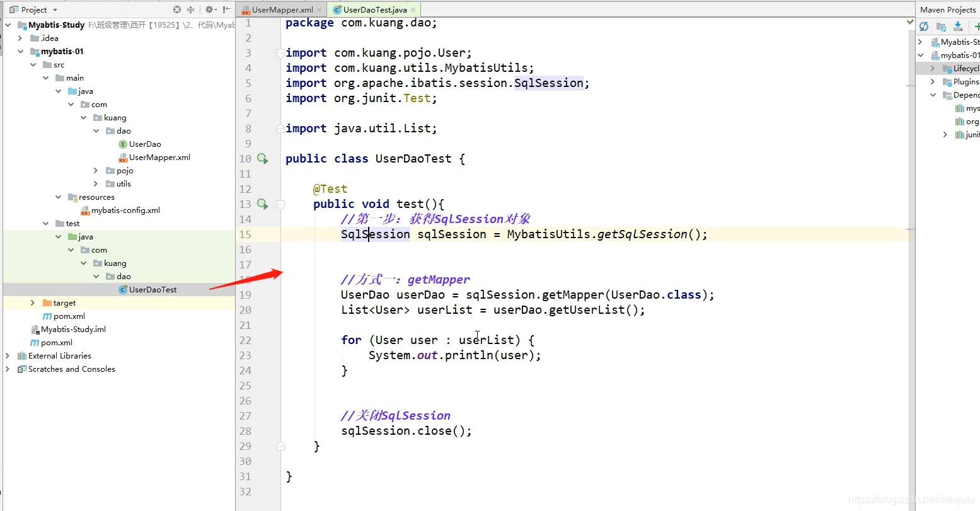The height and width of the screenshot is (511, 980).
Task: Click generate sources and update folders icon
Action: coord(941,26)
